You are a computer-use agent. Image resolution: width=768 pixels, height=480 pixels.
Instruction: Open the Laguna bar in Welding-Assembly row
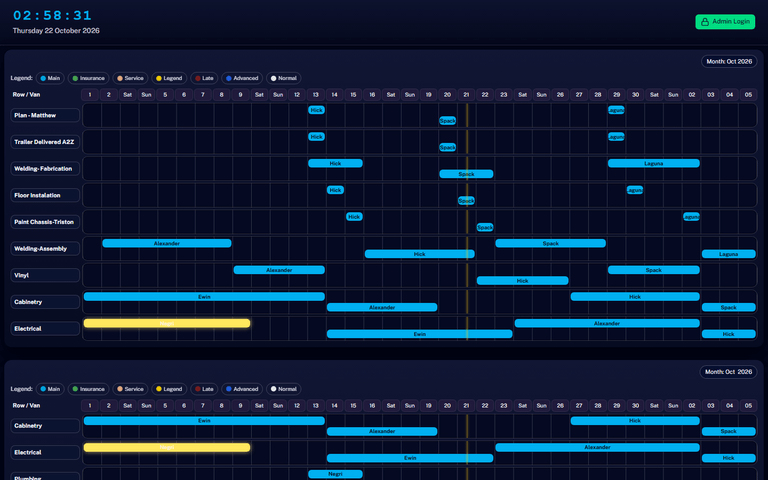pos(729,254)
